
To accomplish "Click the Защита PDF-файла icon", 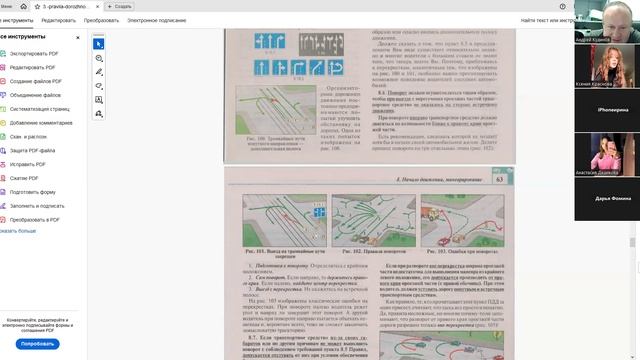I will [3, 151].
